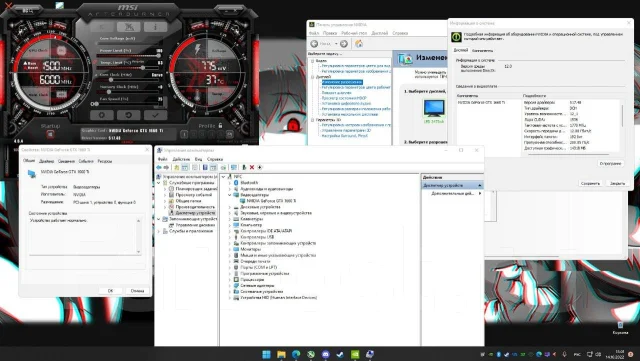640x361 pixels.
Task: Toggle Afterburner Startup button
Action: coord(50,134)
